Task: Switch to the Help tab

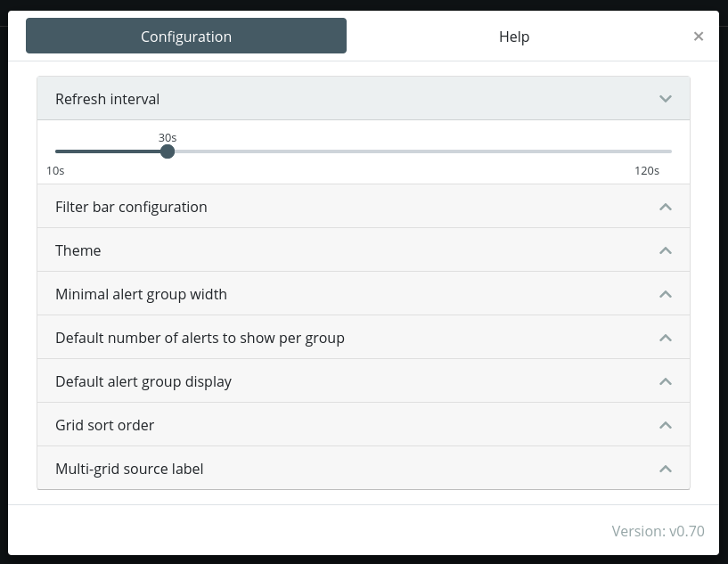Action: pos(514,37)
